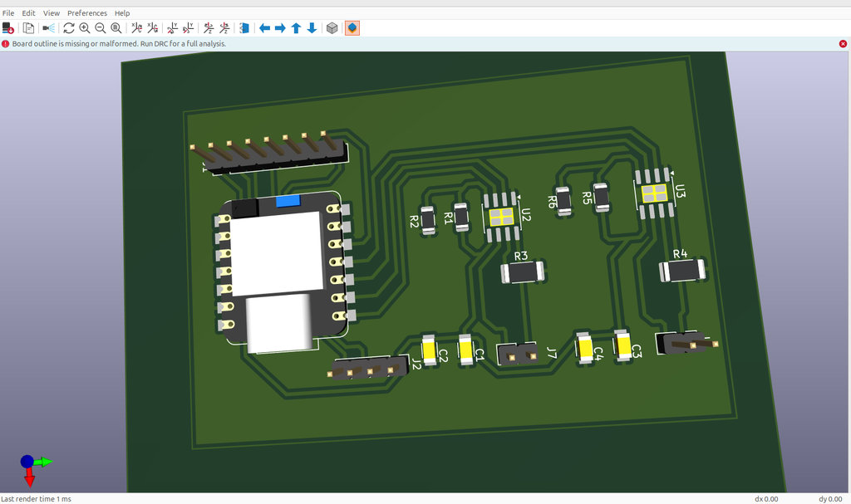The height and width of the screenshot is (504, 851).
Task: Rotate X clockwise using first X-axis icon
Action: tap(137, 27)
